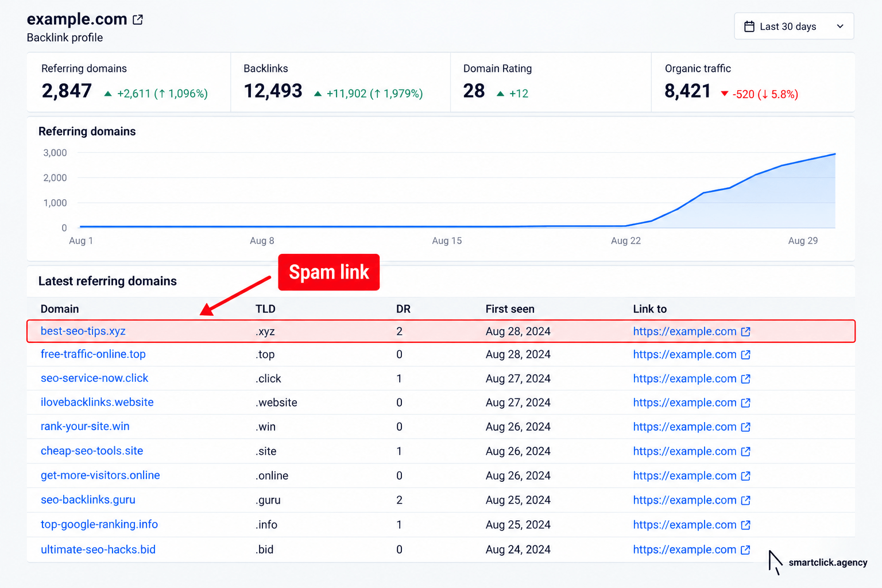Click https://example.com link in the .bid row

click(x=684, y=550)
